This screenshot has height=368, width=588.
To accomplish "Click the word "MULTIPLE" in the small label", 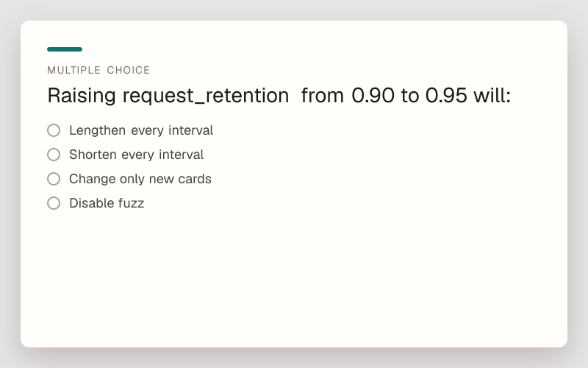I will pyautogui.click(x=74, y=70).
